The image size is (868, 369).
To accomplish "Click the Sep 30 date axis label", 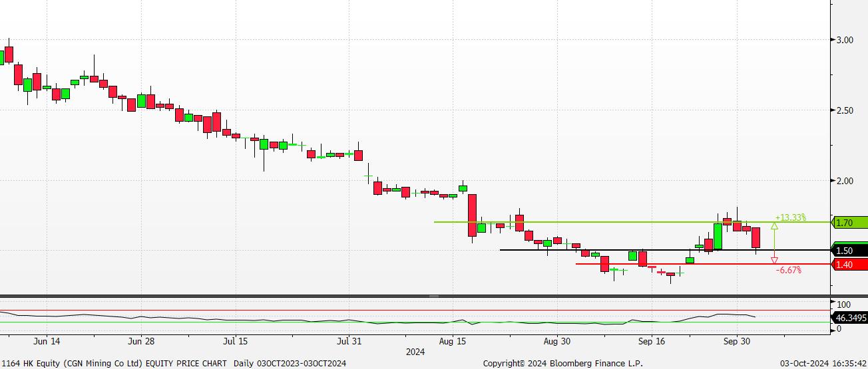I will tap(737, 341).
